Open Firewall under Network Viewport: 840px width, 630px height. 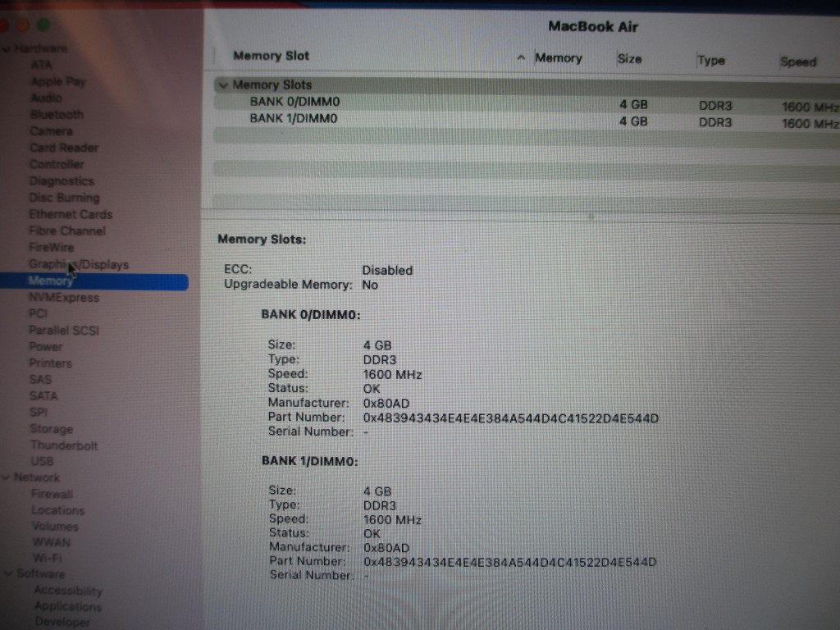click(52, 494)
